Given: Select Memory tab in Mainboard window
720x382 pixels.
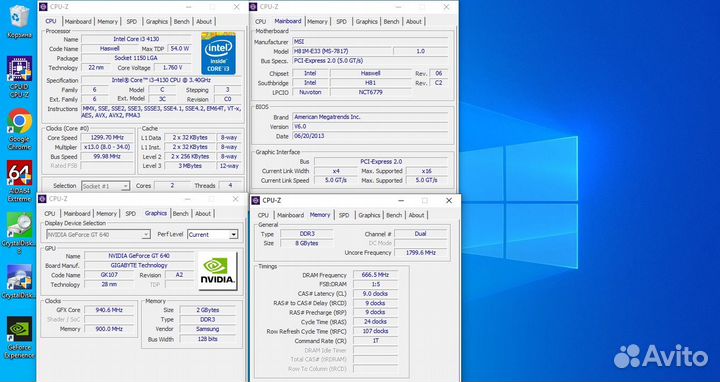Looking at the screenshot, I should (317, 22).
